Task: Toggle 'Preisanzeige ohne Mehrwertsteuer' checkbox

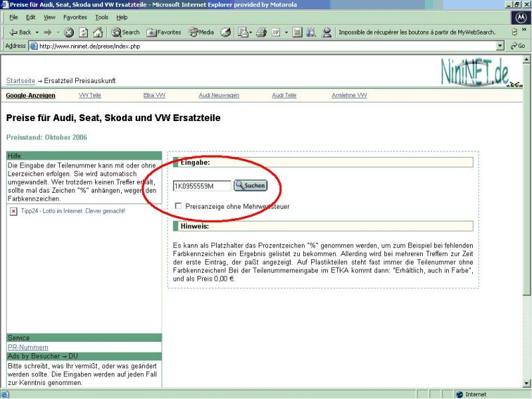Action: 178,205
